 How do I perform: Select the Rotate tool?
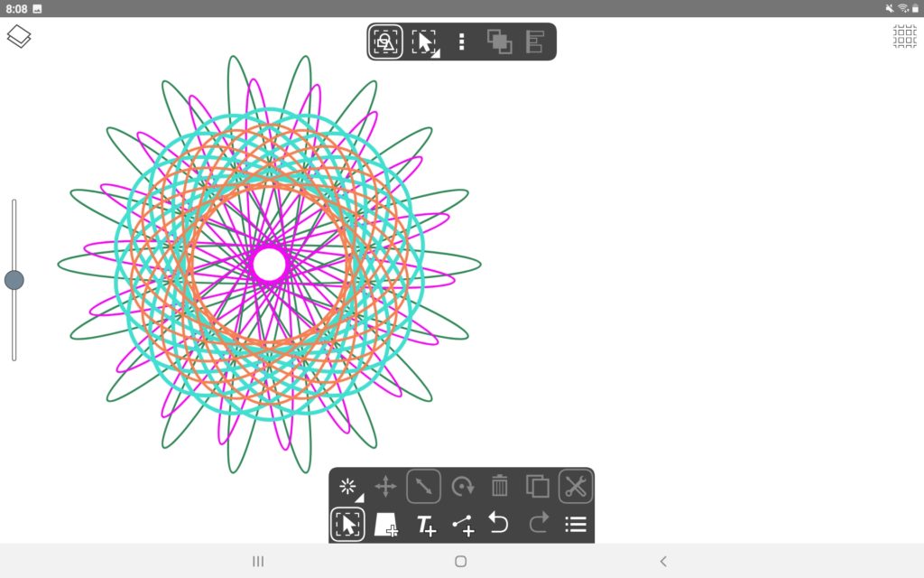click(x=461, y=486)
